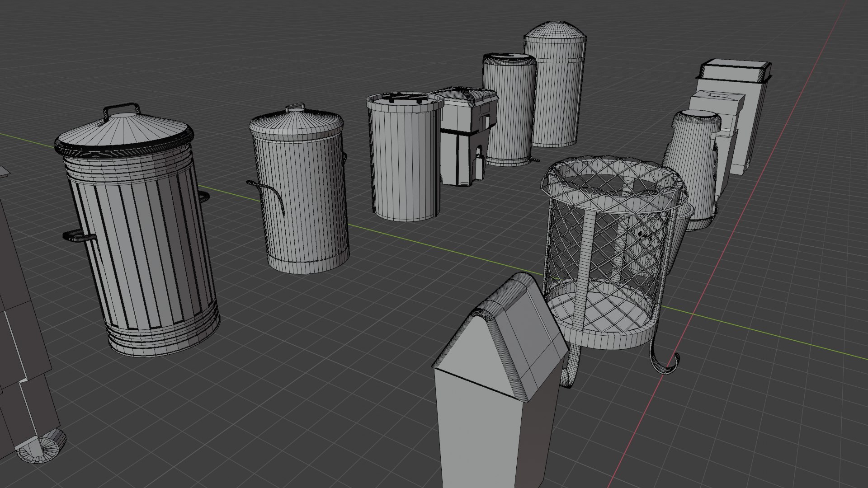Click the wheel of the cart at left edge

tap(41, 446)
